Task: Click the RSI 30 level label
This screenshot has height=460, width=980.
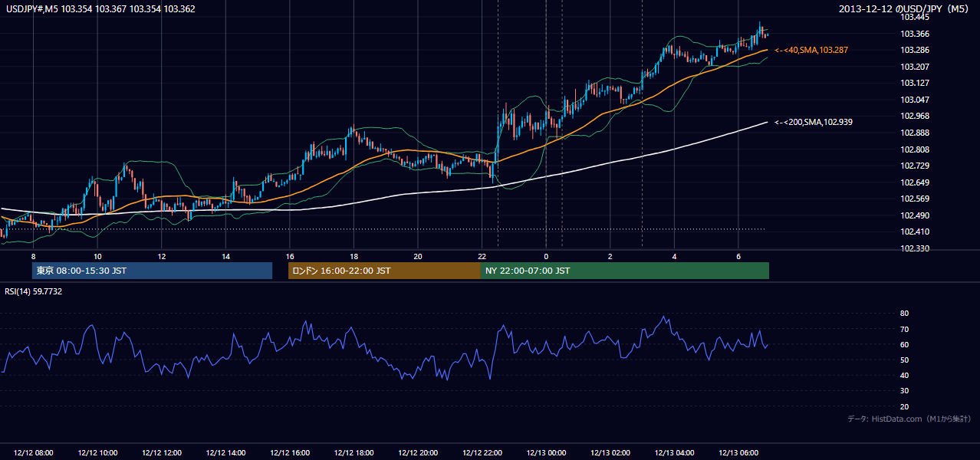Action: coord(905,391)
